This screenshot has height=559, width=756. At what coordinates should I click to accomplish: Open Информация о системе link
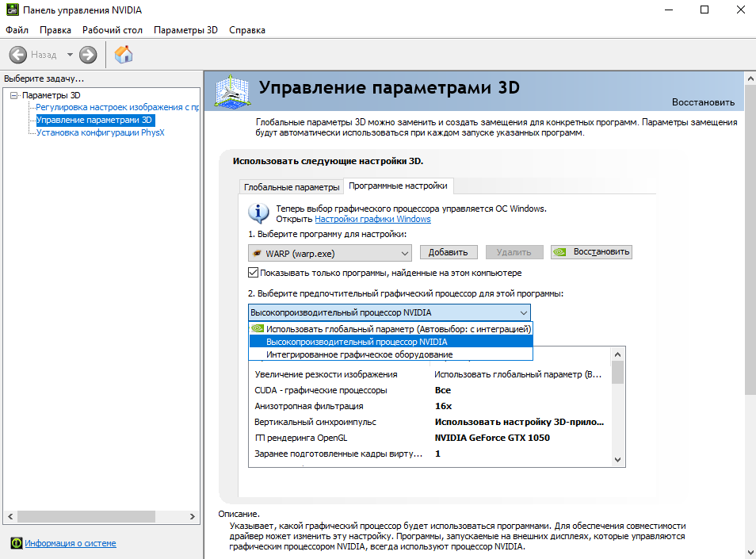click(71, 543)
